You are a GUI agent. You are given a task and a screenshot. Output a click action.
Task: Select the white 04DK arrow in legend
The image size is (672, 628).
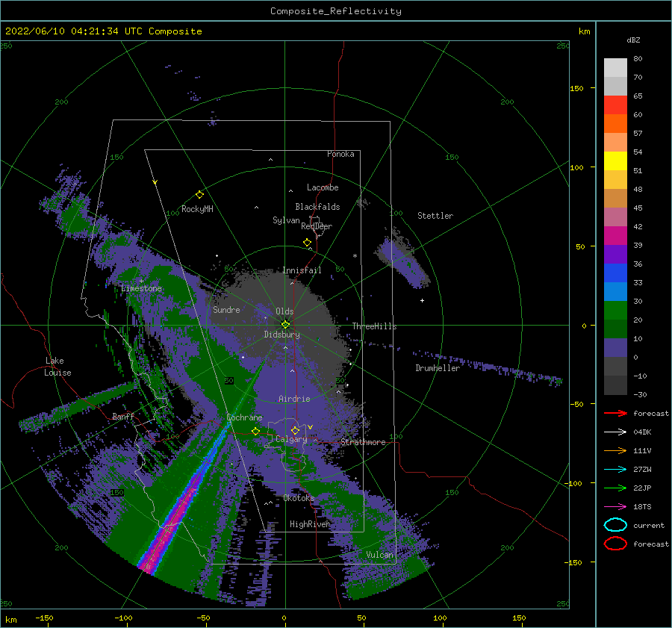click(x=615, y=432)
